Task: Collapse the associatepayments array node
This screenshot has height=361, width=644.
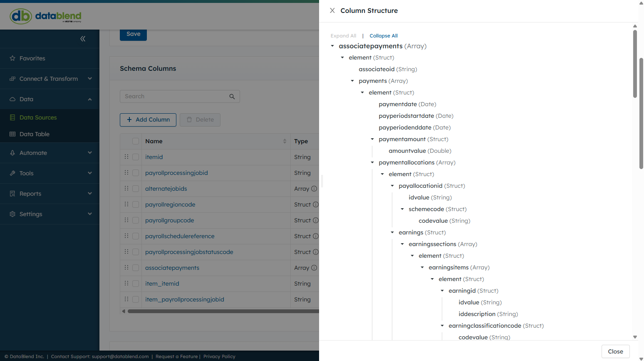Action: click(x=332, y=46)
